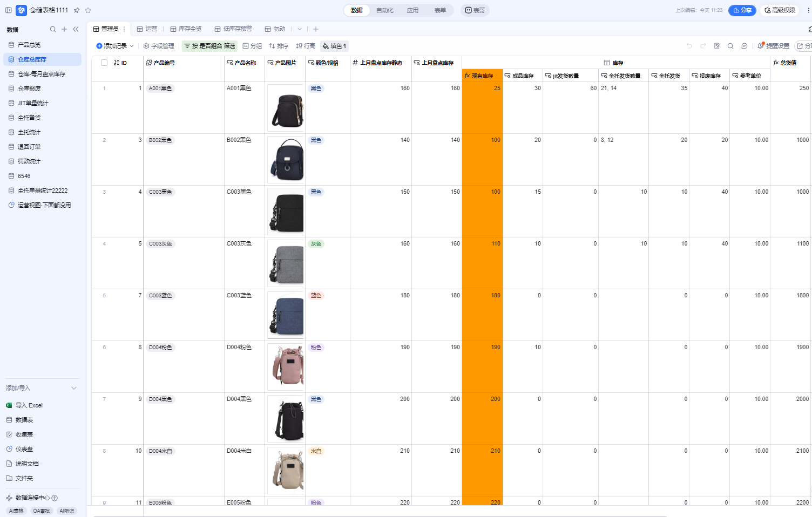This screenshot has width=812, height=517.
Task: Open the 数据连接中心 help icon
Action: [55, 498]
